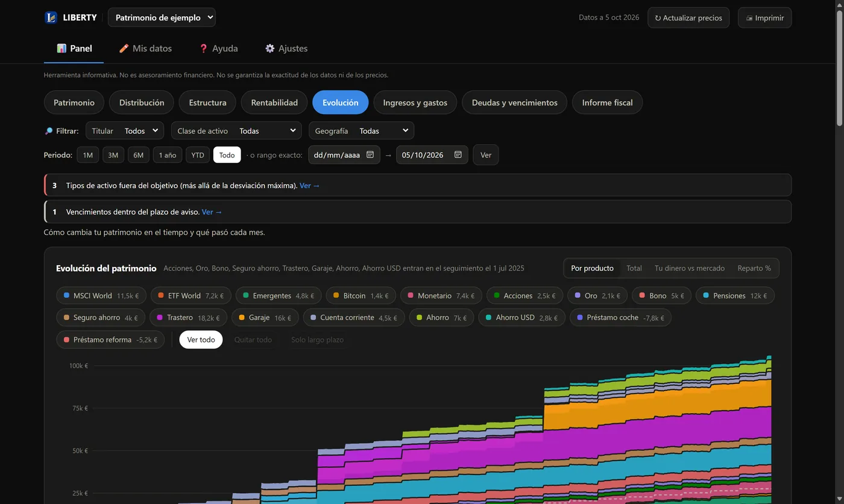Click the Ver todo button
Image resolution: width=844 pixels, height=504 pixels.
tap(201, 339)
